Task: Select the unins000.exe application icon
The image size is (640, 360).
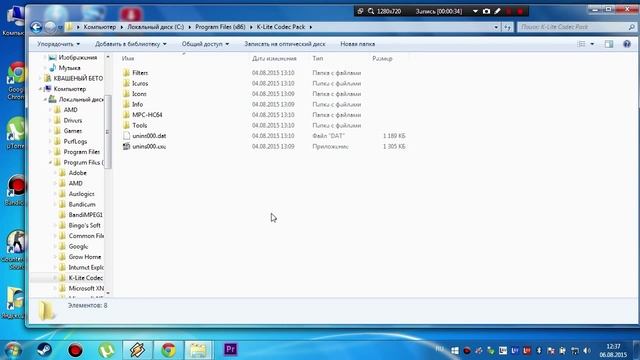Action: tap(127, 146)
